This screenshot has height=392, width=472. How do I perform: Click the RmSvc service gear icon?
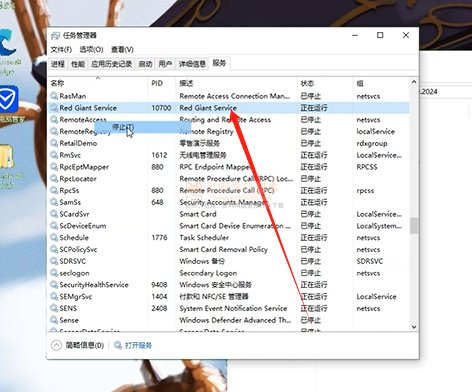54,155
